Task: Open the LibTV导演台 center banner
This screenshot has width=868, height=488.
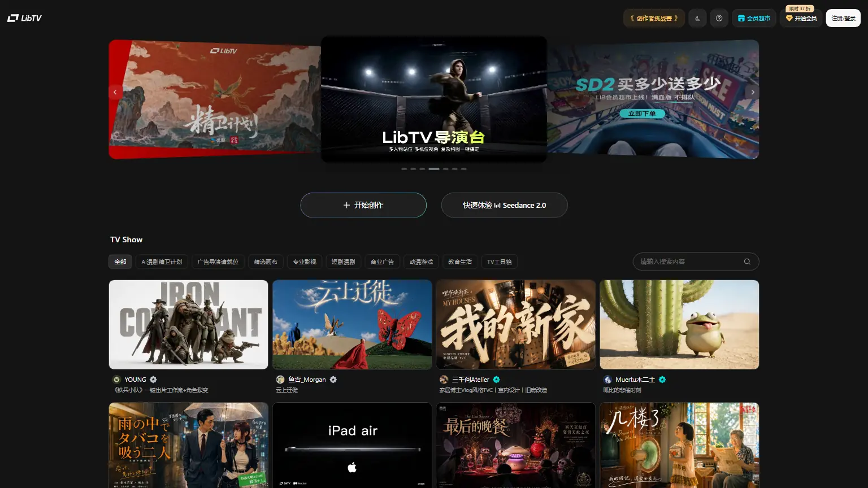Action: pyautogui.click(x=434, y=99)
